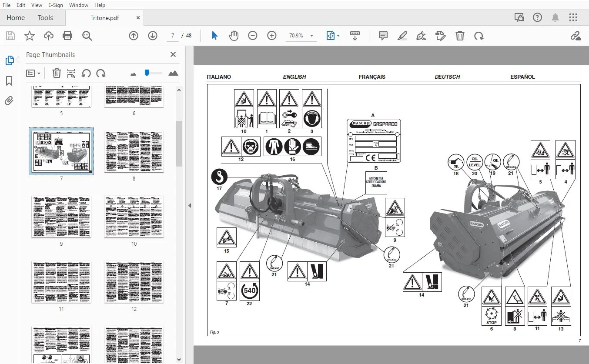This screenshot has height=364, width=589.
Task: Rotate pages clockwise in thumbnails panel
Action: pos(101,73)
